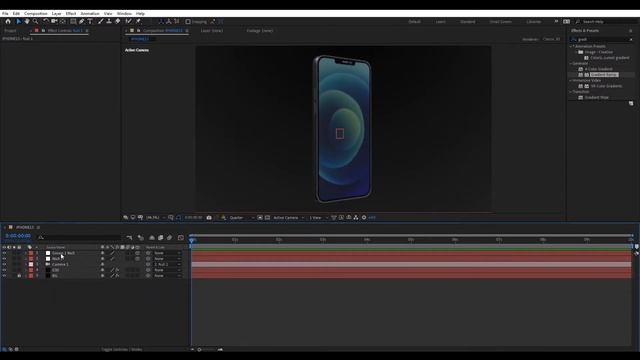This screenshot has height=360, width=640.
Task: Collapse the Immersive Video effects group
Action: pos(571,81)
